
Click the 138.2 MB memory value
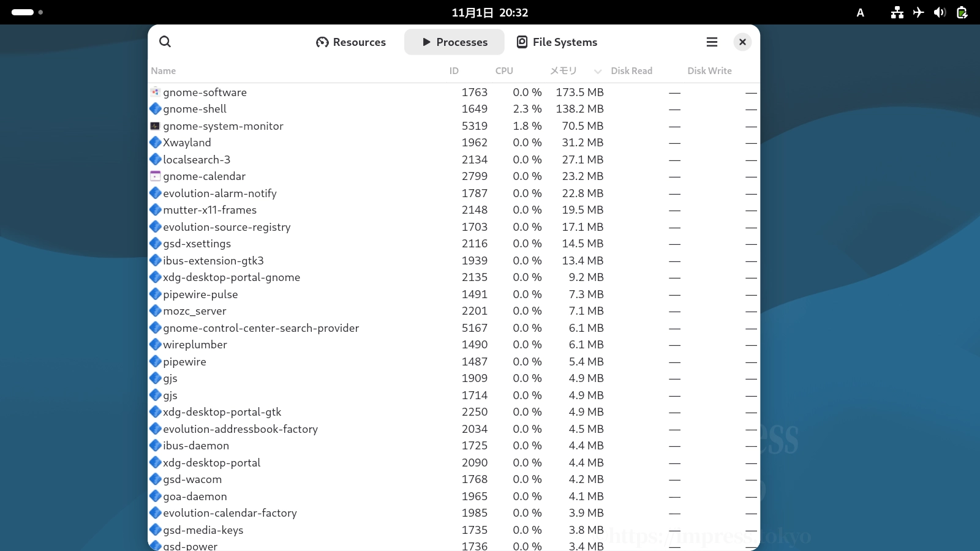click(x=579, y=109)
